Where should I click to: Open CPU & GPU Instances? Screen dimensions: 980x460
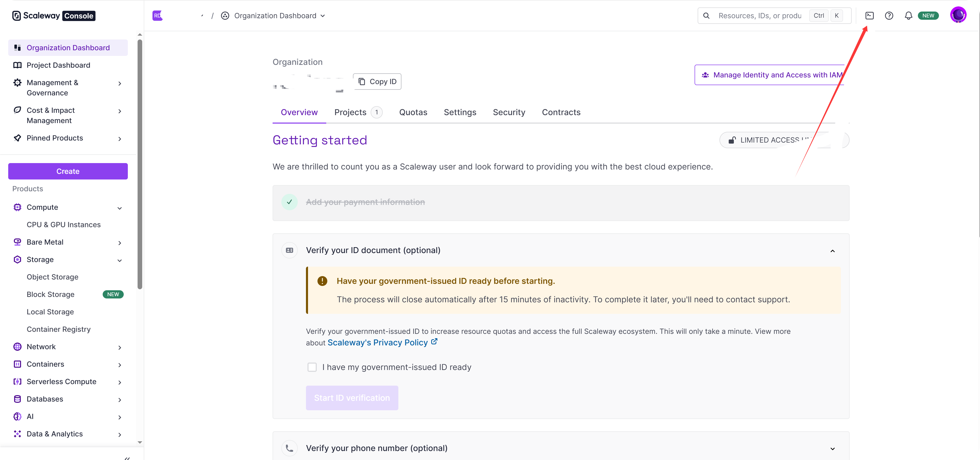64,225
